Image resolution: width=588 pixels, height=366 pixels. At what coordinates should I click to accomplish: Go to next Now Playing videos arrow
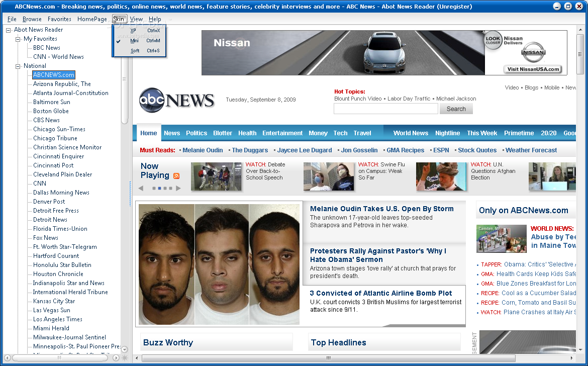click(x=178, y=188)
